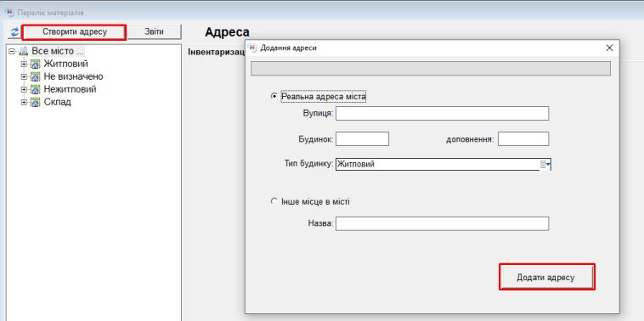Screen dimensions: 644x321
Task: Click into the Вулиця street field
Action: point(442,113)
